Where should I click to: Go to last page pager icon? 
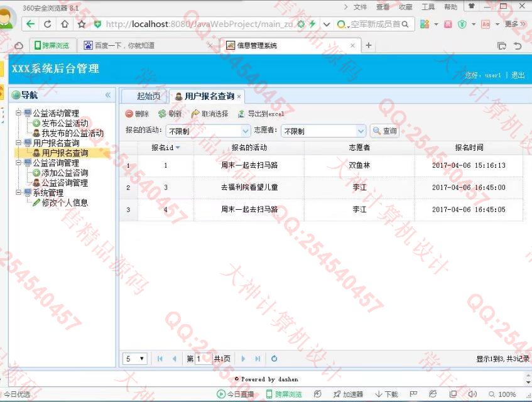coord(258,359)
